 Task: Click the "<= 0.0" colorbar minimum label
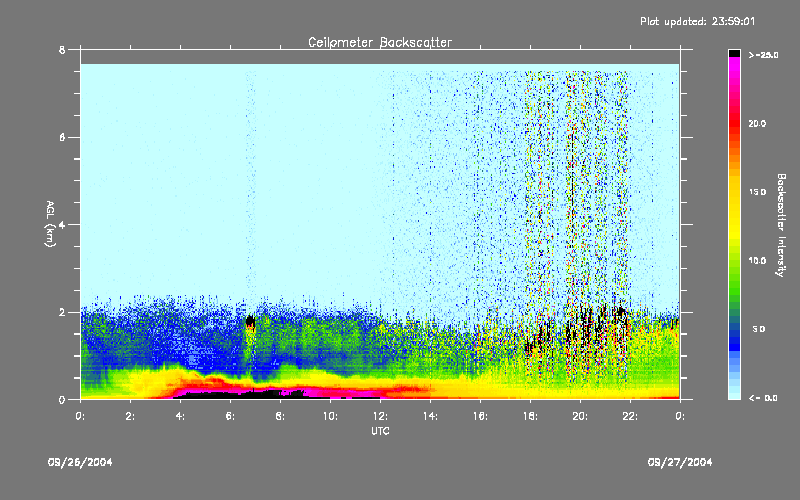[x=763, y=398]
